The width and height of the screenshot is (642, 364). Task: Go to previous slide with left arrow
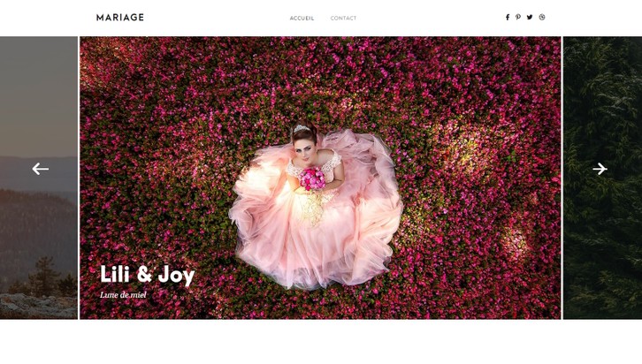[40, 169]
